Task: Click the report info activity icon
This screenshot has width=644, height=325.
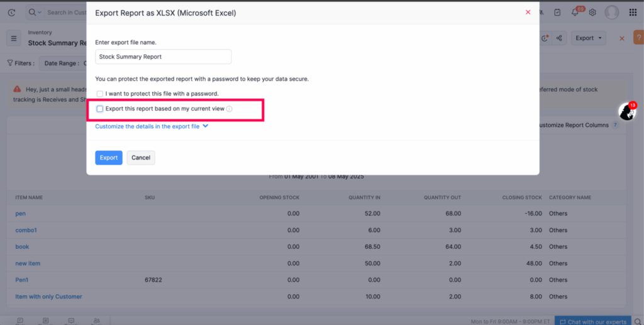Action: tap(545, 38)
